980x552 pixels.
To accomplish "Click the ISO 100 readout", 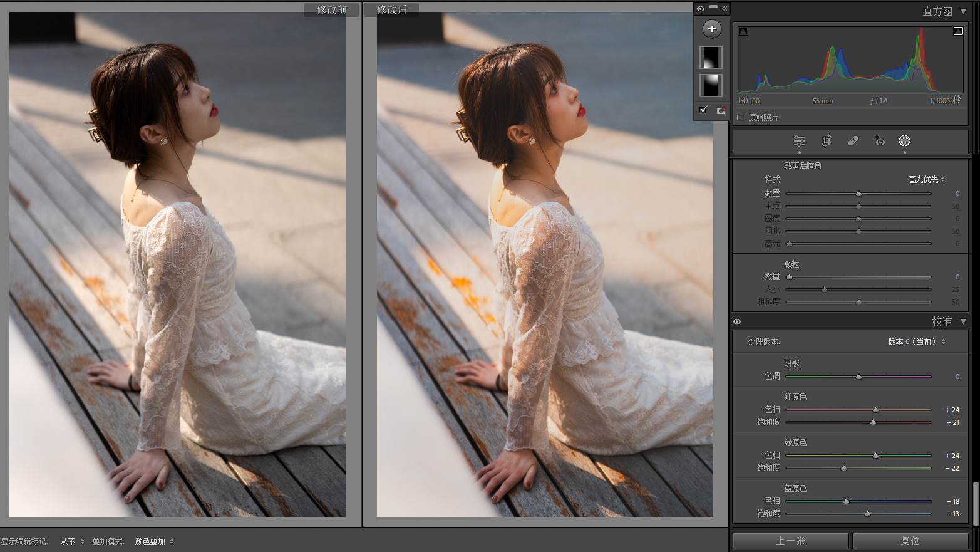I will pos(749,101).
